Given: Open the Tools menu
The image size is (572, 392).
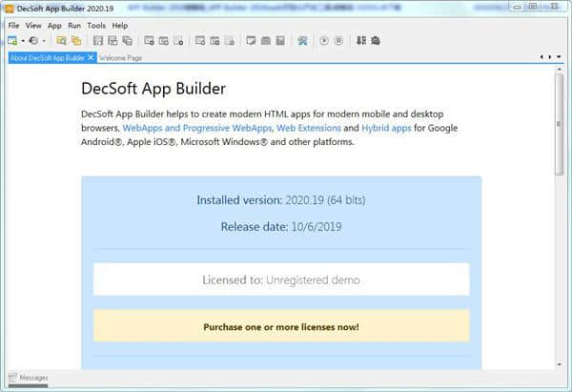Looking at the screenshot, I should pyautogui.click(x=96, y=25).
